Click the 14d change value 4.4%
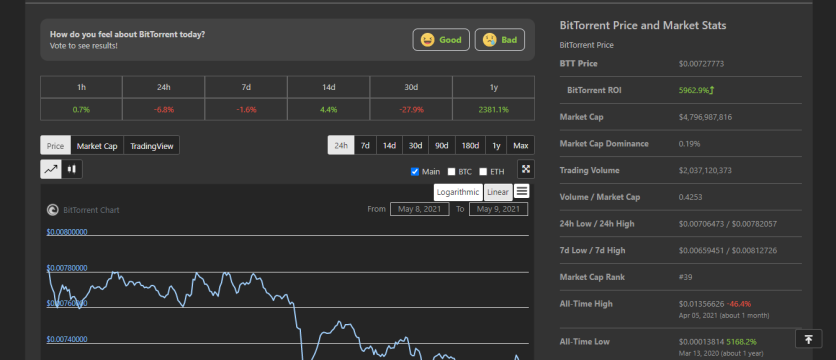The width and height of the screenshot is (836, 360). click(328, 109)
